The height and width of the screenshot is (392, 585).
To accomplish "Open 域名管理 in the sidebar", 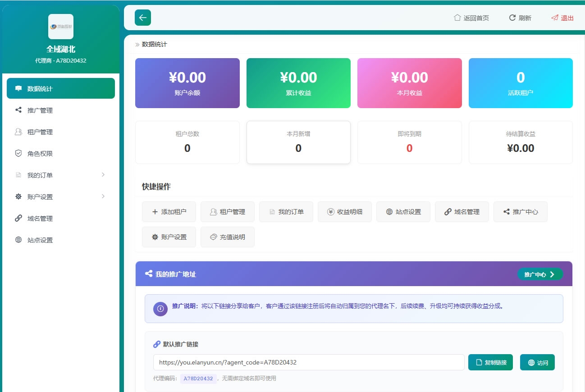I will 61,218.
